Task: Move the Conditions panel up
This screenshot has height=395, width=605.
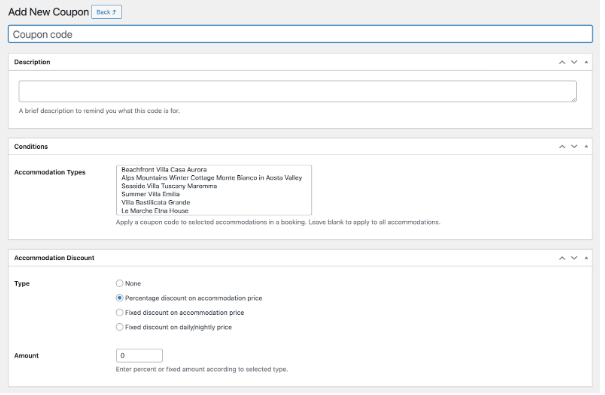Action: click(562, 147)
